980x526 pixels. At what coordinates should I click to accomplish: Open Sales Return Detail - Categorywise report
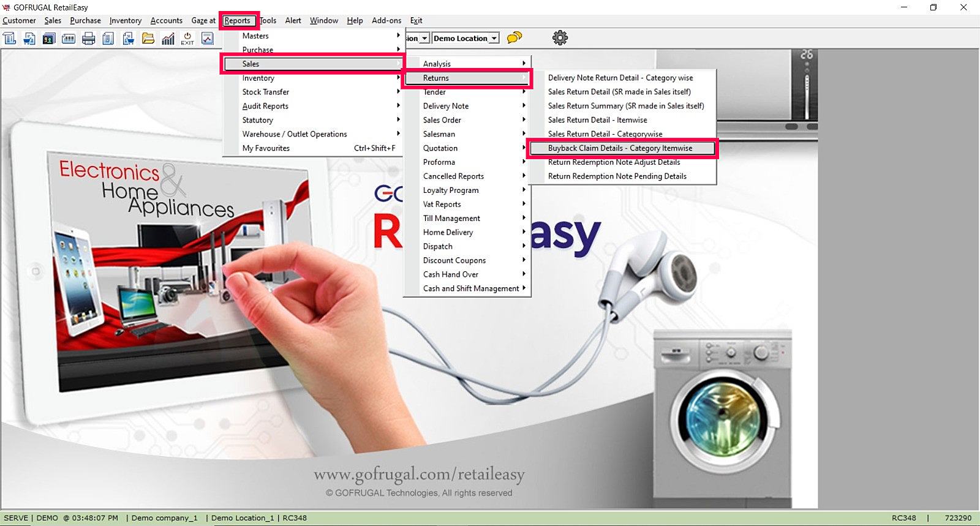[622, 134]
